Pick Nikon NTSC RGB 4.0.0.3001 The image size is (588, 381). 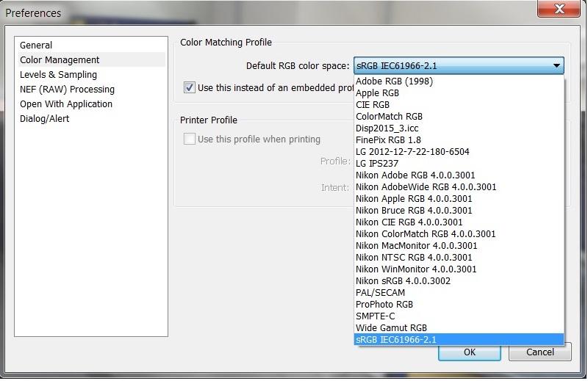(x=459, y=258)
